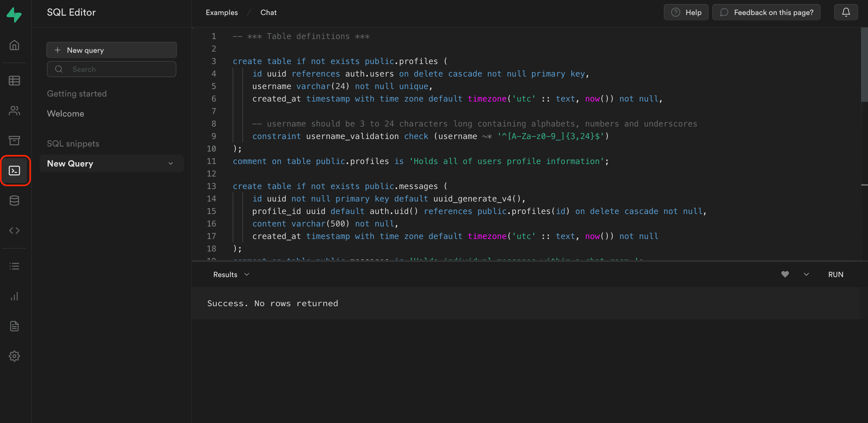Switch to the Examples tab

222,12
